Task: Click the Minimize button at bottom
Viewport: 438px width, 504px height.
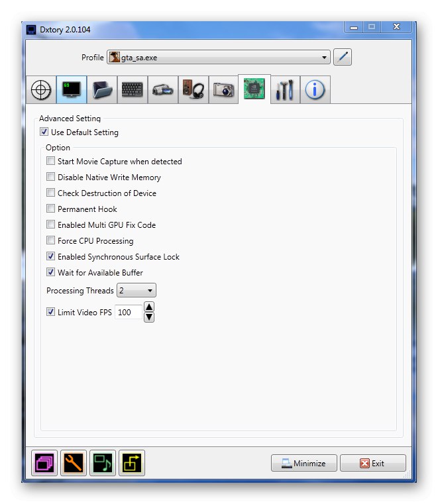Action: [x=304, y=463]
